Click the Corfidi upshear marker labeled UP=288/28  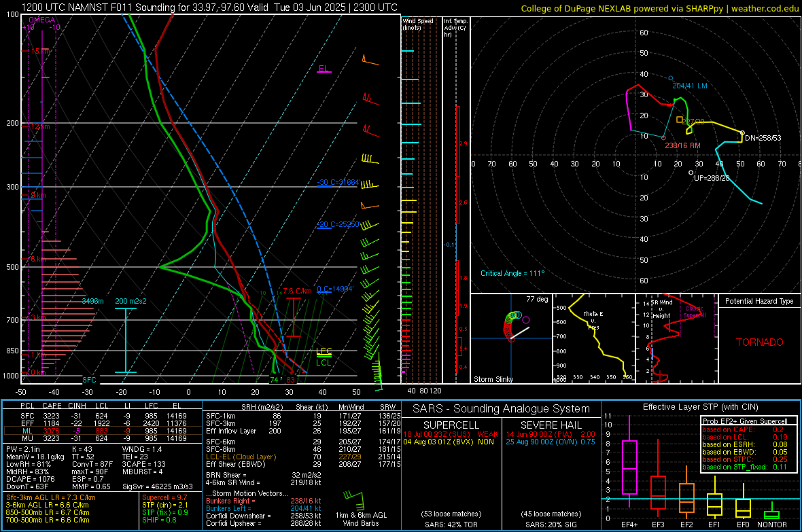point(691,173)
